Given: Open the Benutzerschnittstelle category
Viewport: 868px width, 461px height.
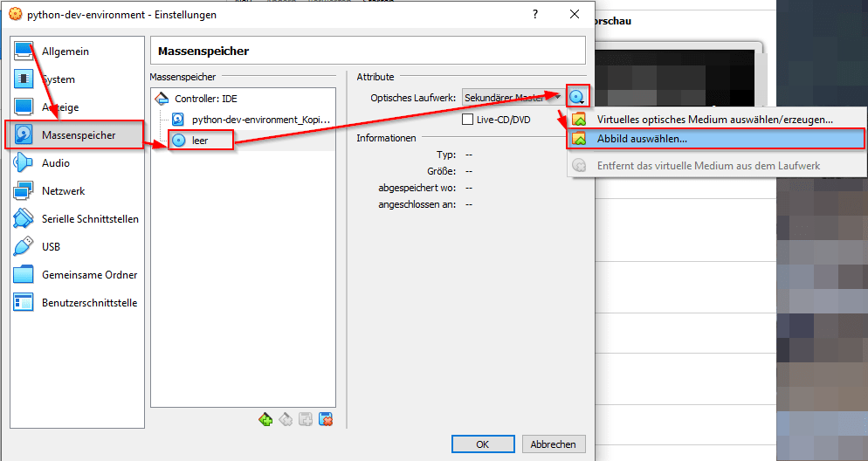Looking at the screenshot, I should tap(78, 303).
